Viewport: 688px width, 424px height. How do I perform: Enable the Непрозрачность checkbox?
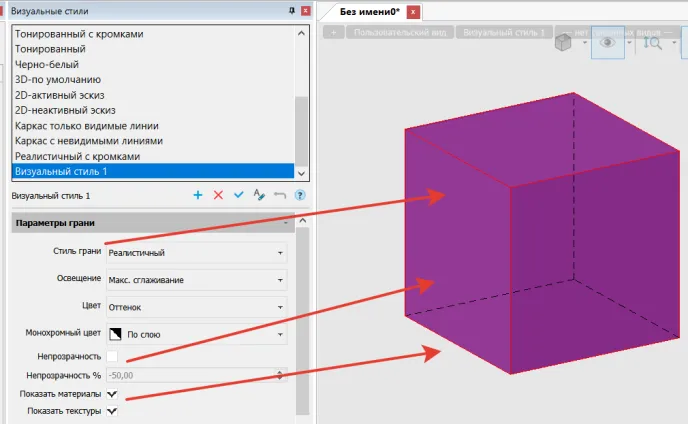(x=113, y=357)
